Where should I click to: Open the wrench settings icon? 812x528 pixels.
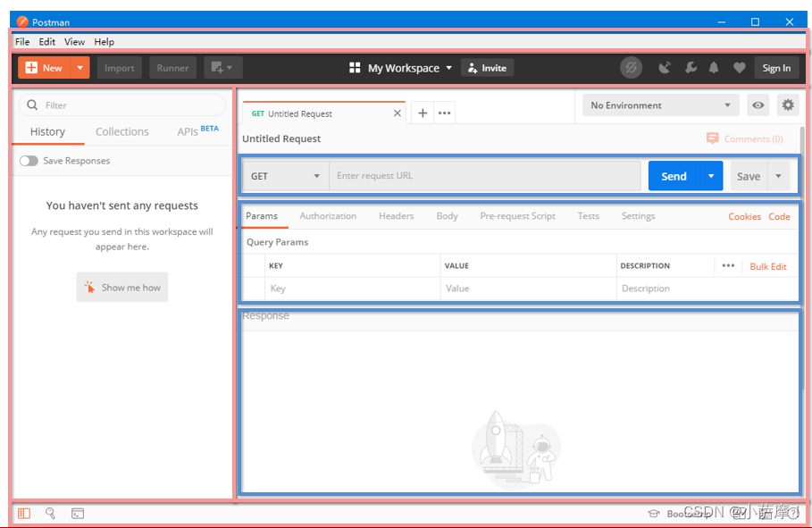click(691, 68)
